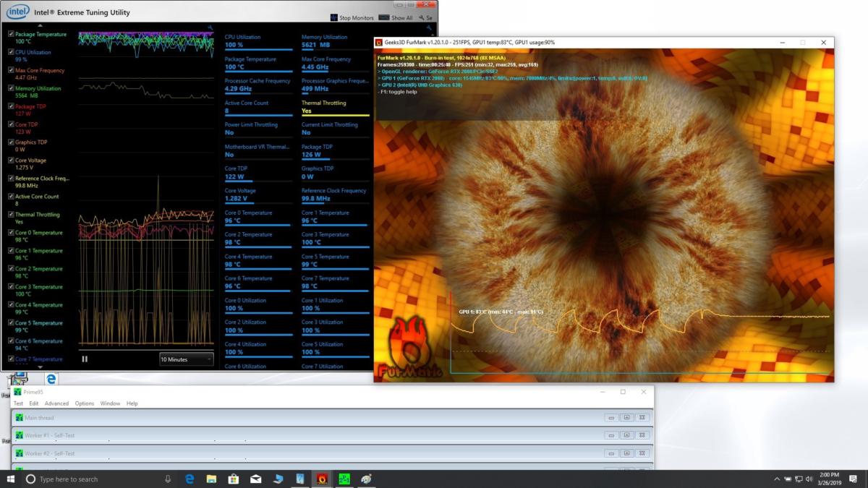The height and width of the screenshot is (488, 868).
Task: Click the FurMark GPU temperature graph
Action: (x=640, y=333)
